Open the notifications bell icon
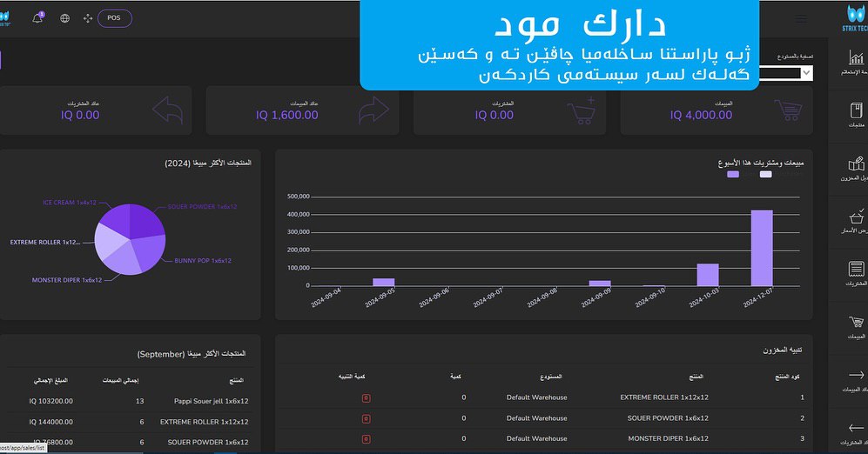The height and width of the screenshot is (454, 868). [x=37, y=18]
